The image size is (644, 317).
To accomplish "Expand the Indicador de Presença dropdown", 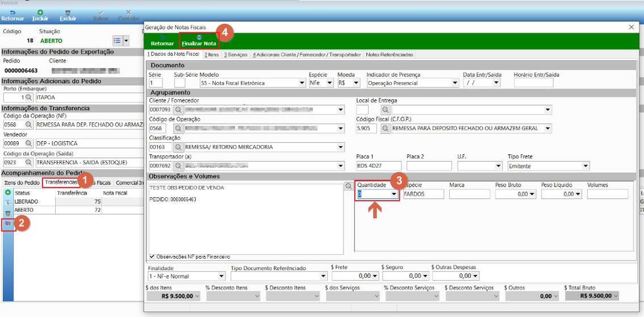I will 455,83.
